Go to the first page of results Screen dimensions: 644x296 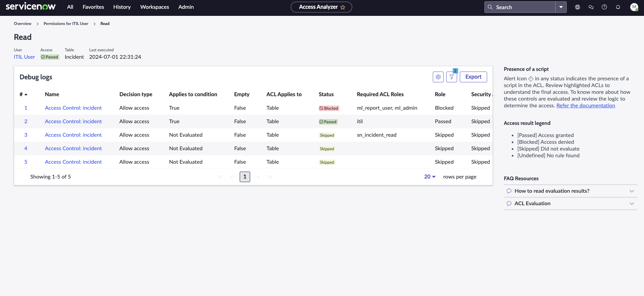[220, 177]
